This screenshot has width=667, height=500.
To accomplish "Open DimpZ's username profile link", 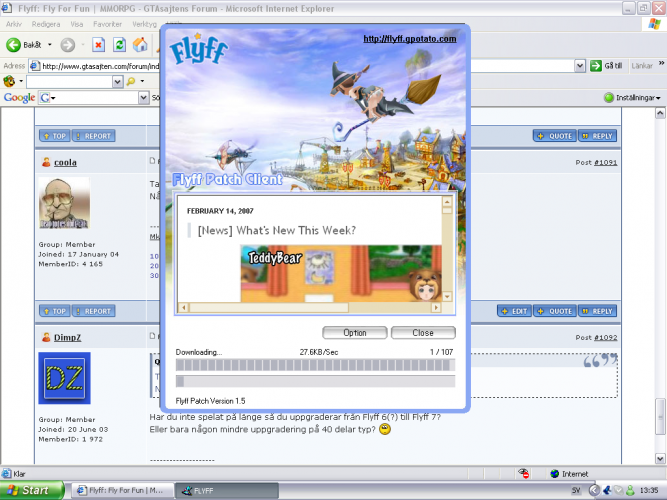I will point(67,337).
